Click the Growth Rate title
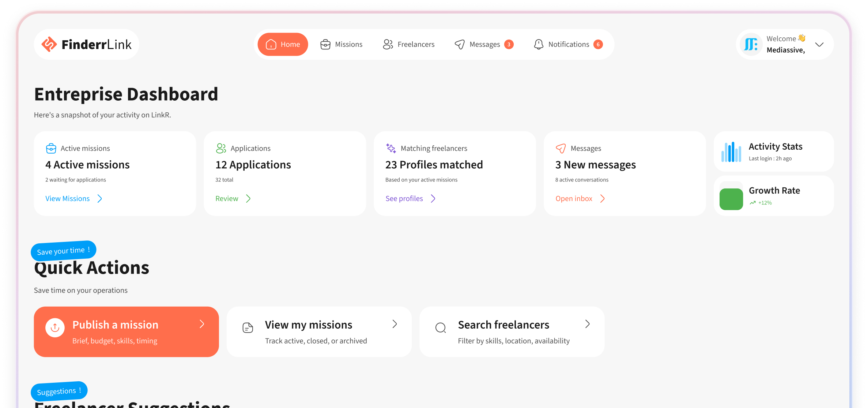 coord(774,190)
